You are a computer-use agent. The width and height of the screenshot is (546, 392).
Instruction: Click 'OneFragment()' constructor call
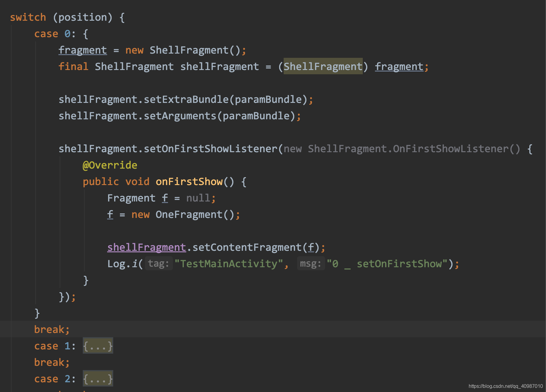coord(195,214)
